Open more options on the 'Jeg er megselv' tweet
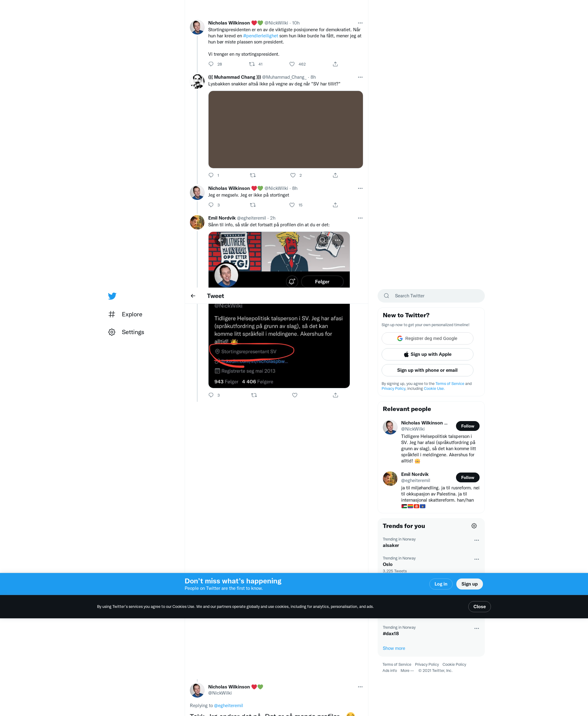The width and height of the screenshot is (588, 716). click(x=360, y=188)
